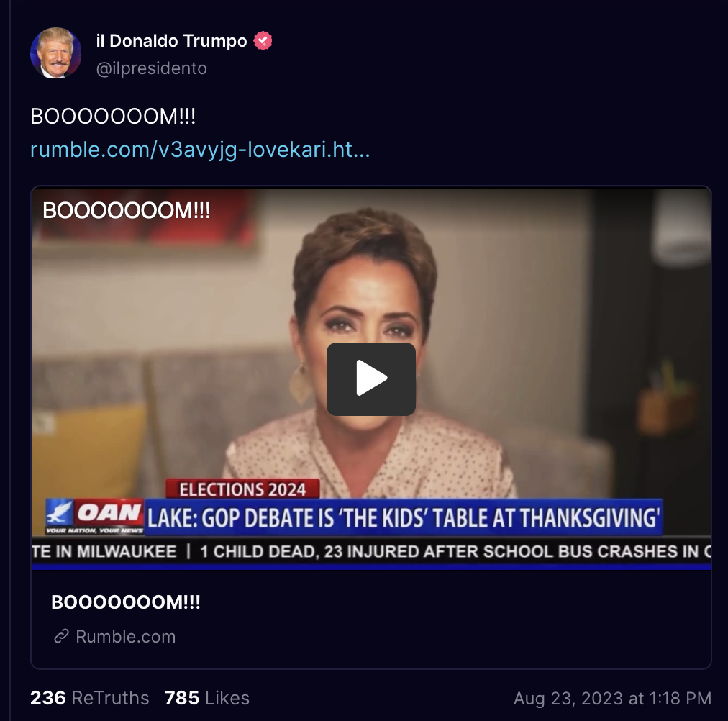Click the post text BOOOOOOOM!!! above the link

[x=113, y=116]
